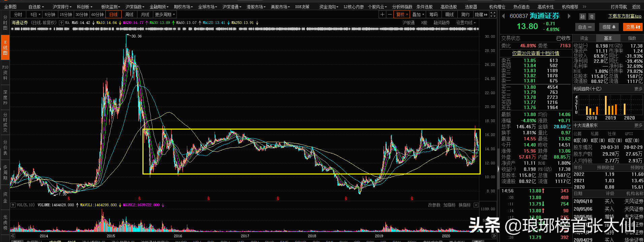
Task: Open 龙虎榜 in the left sidebar
Action: point(5,222)
